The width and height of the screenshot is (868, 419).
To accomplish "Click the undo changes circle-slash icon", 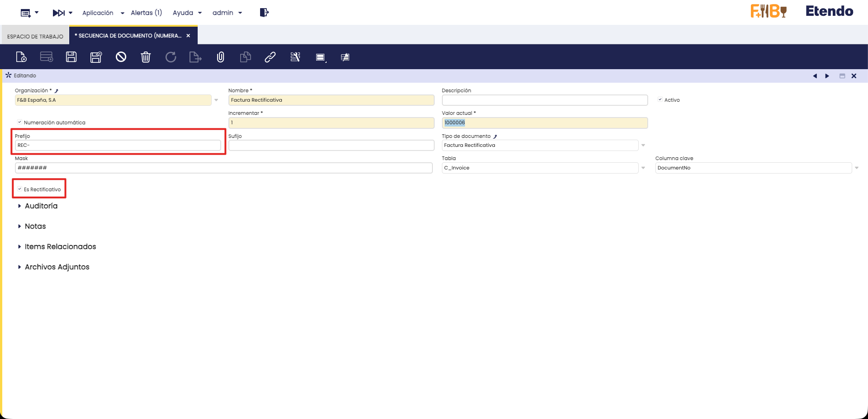I will pyautogui.click(x=121, y=57).
